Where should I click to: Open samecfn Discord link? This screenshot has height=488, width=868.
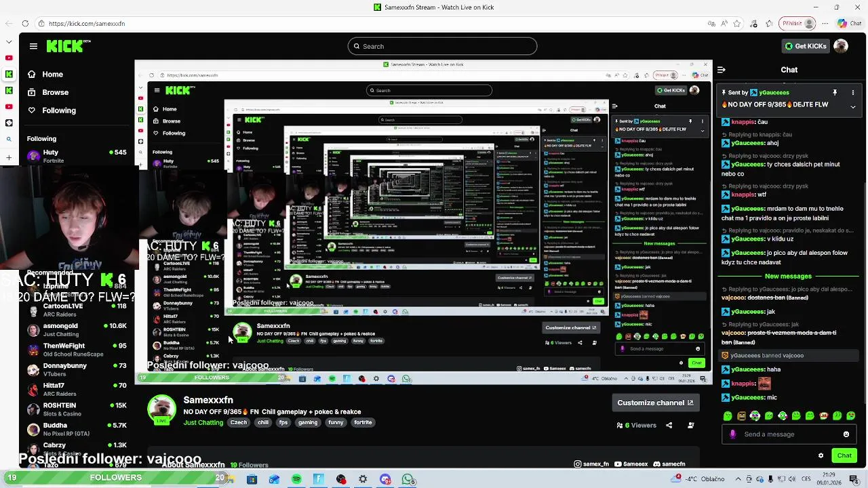[x=669, y=464]
